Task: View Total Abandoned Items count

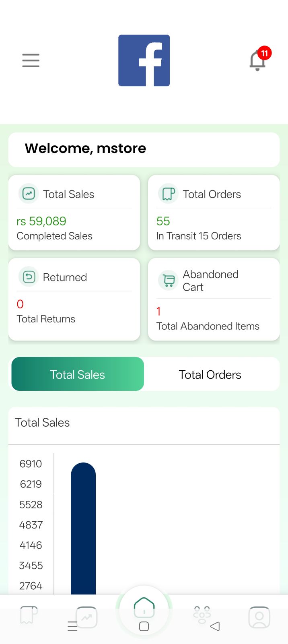Action: [x=159, y=311]
